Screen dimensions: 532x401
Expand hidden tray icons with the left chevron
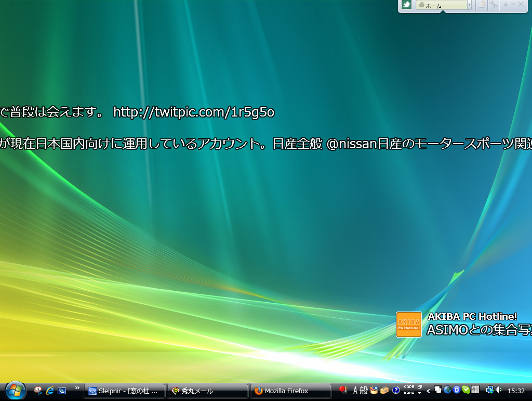click(x=429, y=391)
